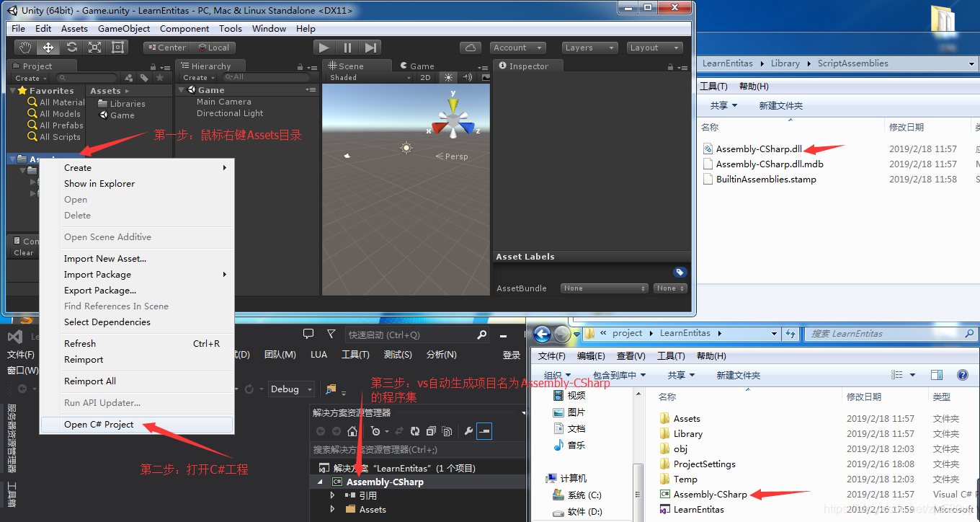The image size is (980, 522).
Task: Open the Window menu in Unity
Action: click(x=269, y=29)
